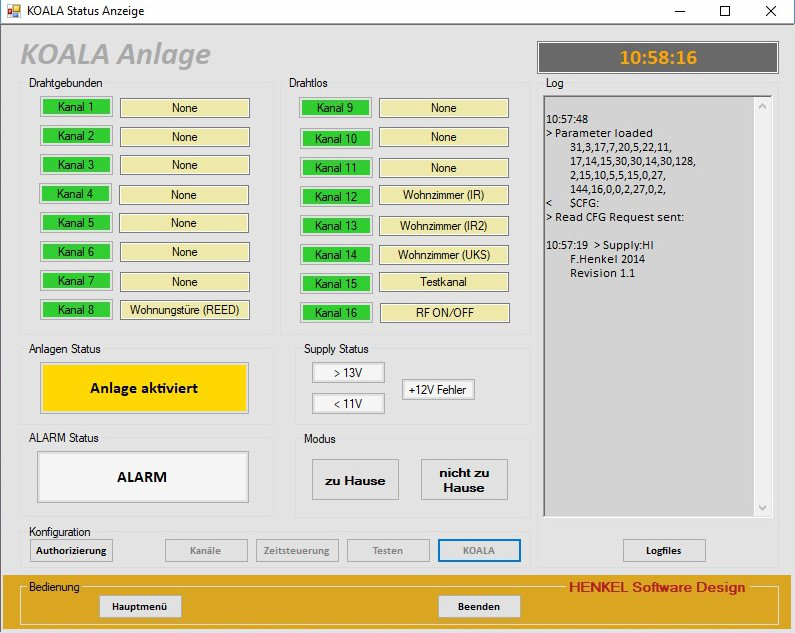795x633 pixels.
Task: Go to the Hauptmenü
Action: pos(140,606)
